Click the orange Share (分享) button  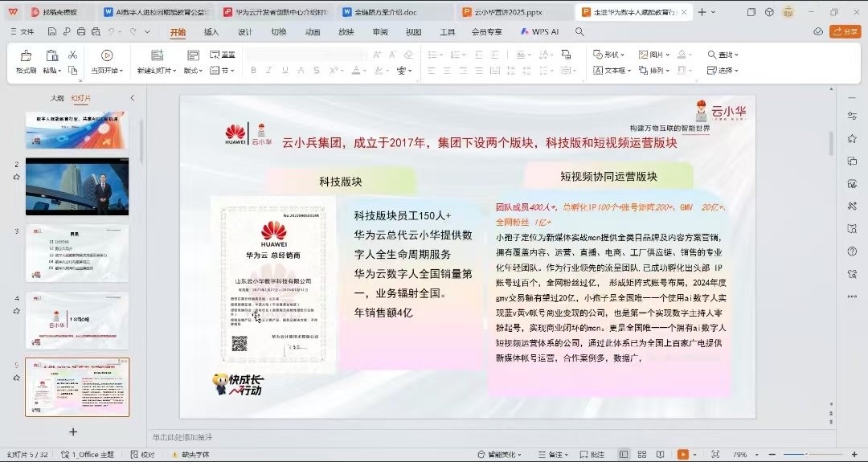pos(845,31)
